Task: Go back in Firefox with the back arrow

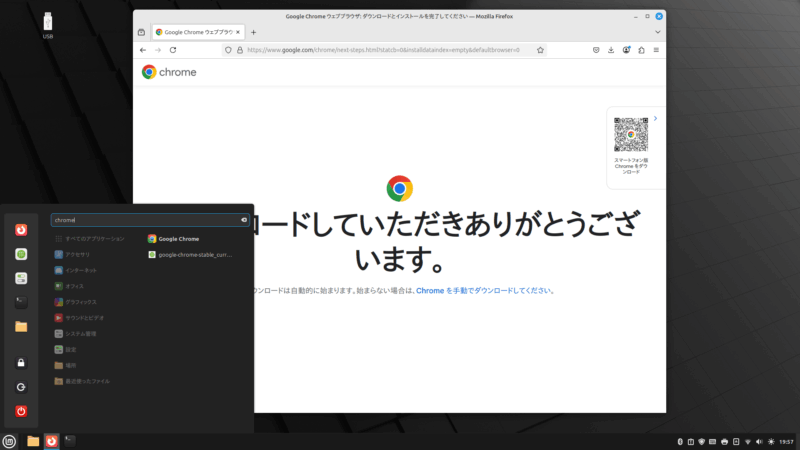Action: coord(143,50)
